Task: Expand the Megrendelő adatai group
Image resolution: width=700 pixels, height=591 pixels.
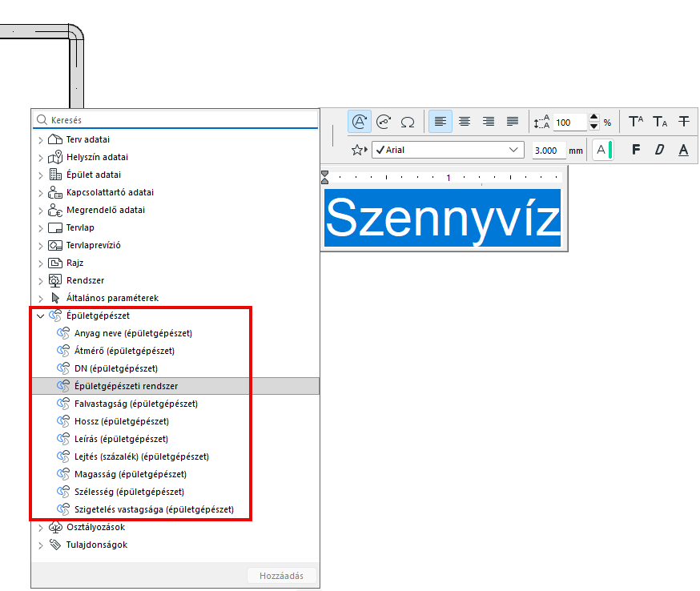Action: [41, 211]
